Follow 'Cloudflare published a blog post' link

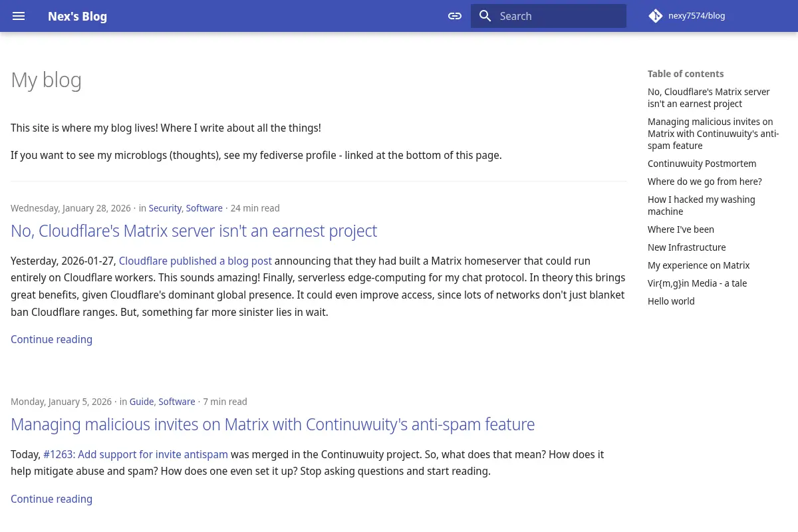tap(196, 261)
